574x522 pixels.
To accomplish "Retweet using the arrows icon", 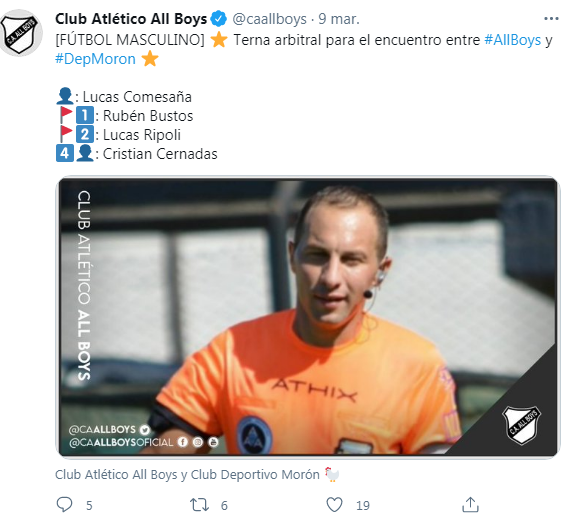I will (200, 505).
